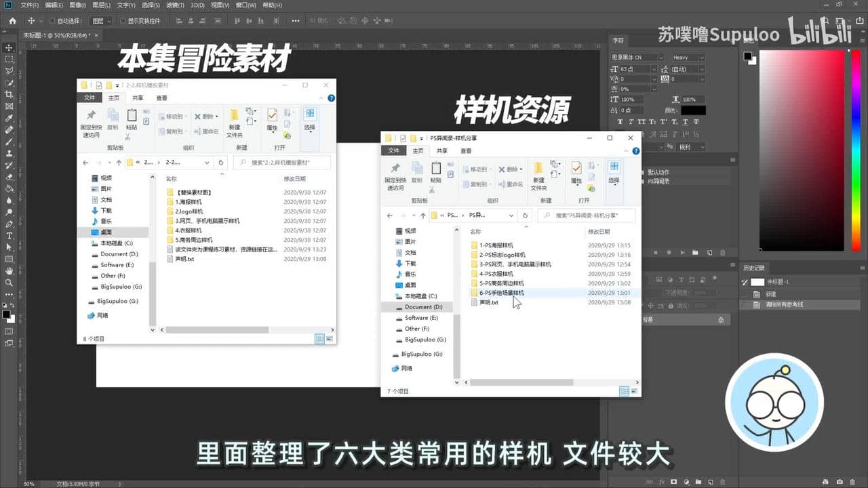Image resolution: width=868 pixels, height=488 pixels.
Task: Toggle faux bold in the Character panel
Action: [x=620, y=121]
